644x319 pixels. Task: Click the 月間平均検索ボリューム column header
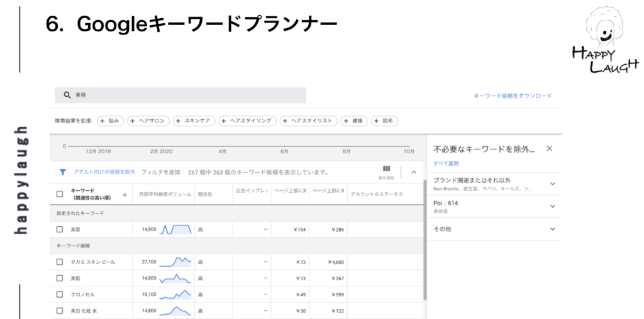165,195
